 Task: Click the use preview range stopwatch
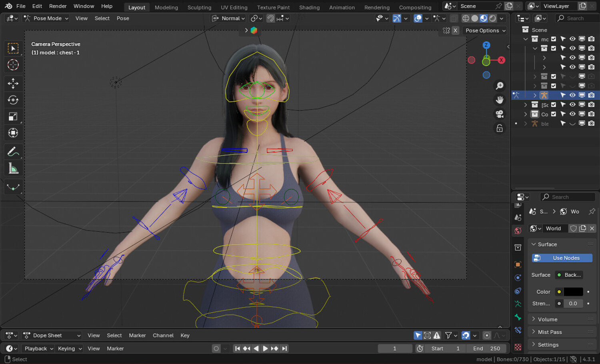(x=420, y=348)
